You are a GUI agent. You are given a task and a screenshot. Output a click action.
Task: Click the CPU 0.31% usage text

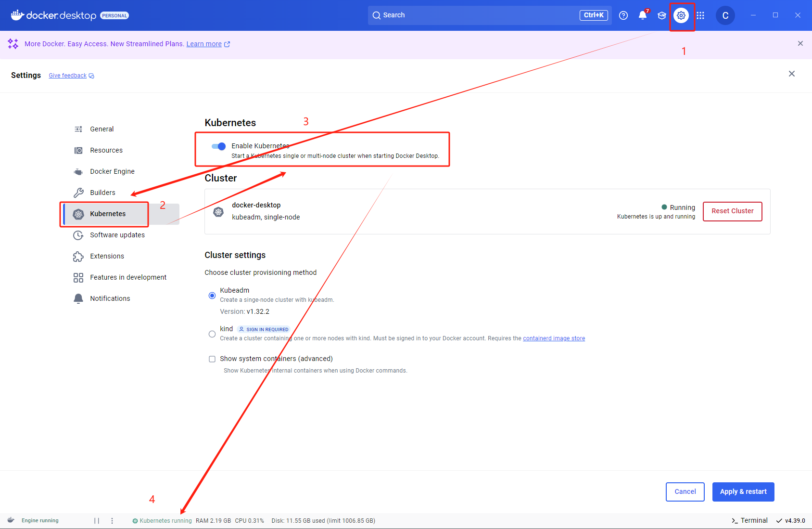pos(249,521)
